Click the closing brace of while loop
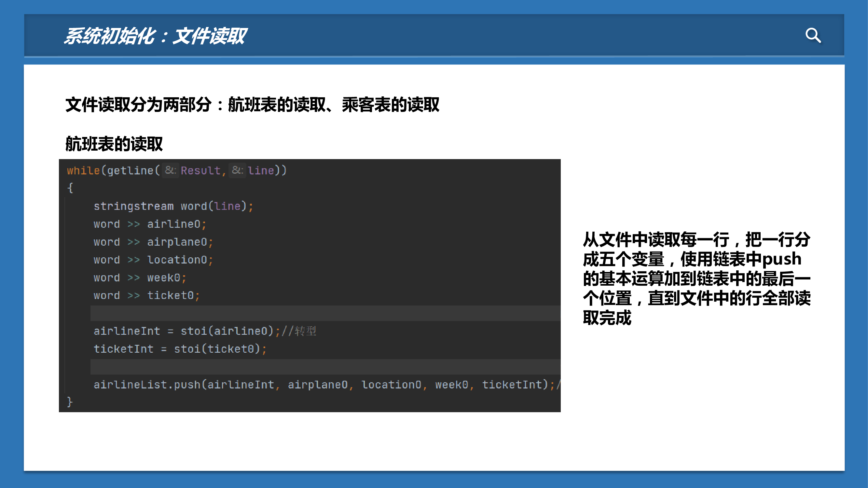The width and height of the screenshot is (868, 488). (70, 402)
